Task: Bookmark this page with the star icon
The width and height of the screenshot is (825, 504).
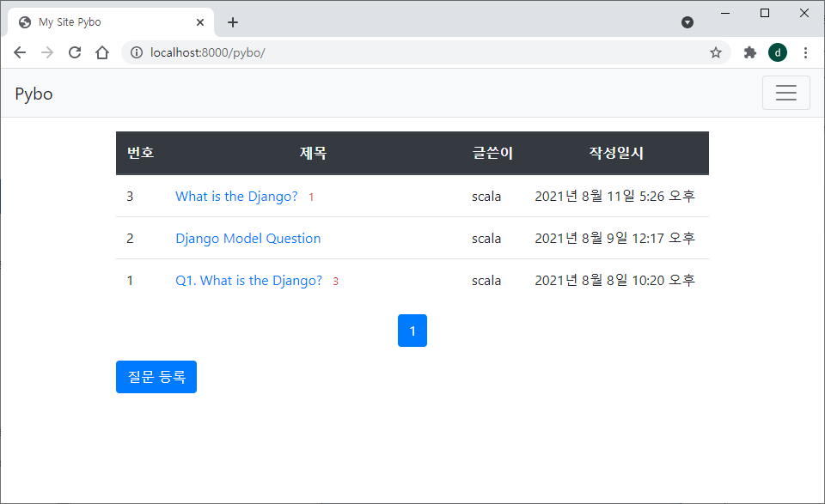Action: [x=716, y=52]
